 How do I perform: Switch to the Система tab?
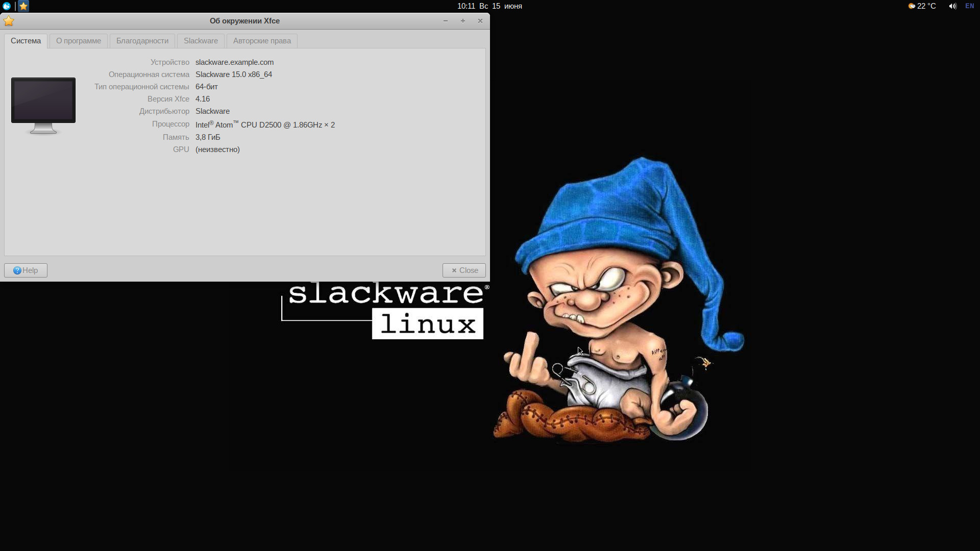pyautogui.click(x=26, y=41)
